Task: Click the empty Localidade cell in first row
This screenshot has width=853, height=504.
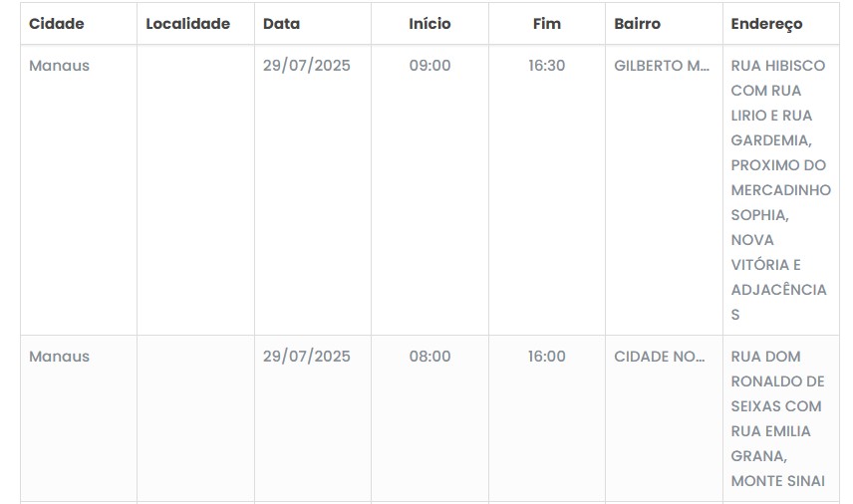Action: tap(195, 189)
